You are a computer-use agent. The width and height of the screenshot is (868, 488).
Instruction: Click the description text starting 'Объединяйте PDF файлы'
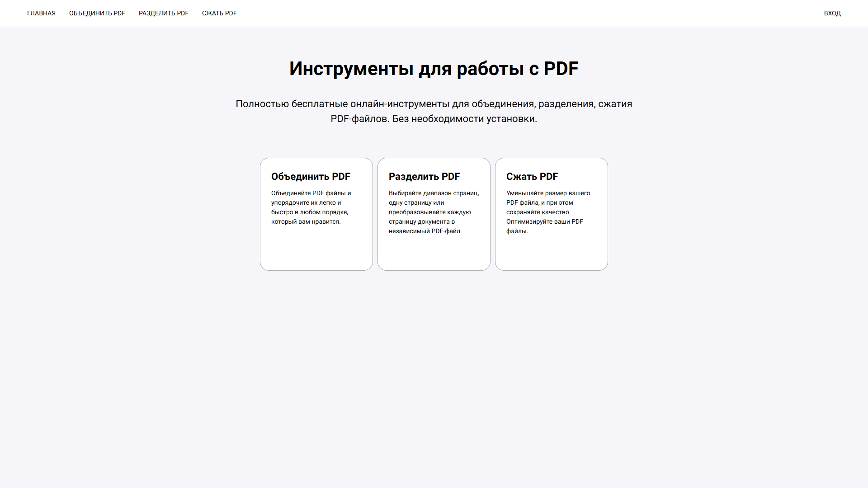tap(311, 207)
